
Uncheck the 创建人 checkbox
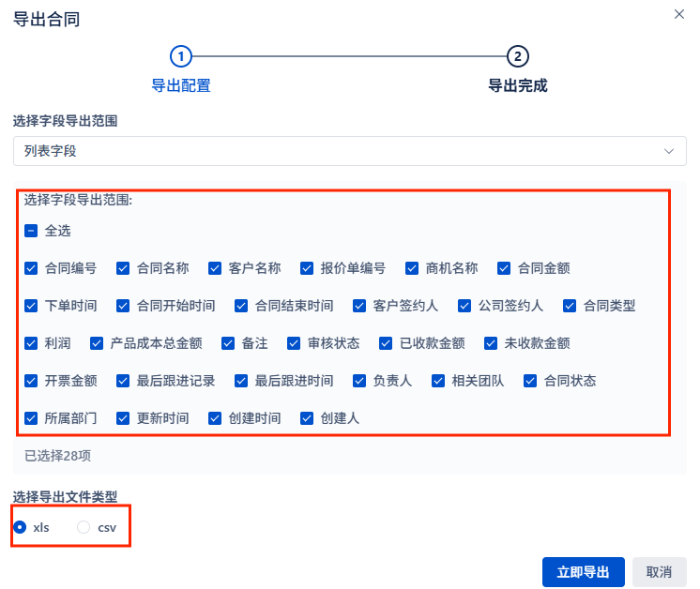click(x=307, y=418)
